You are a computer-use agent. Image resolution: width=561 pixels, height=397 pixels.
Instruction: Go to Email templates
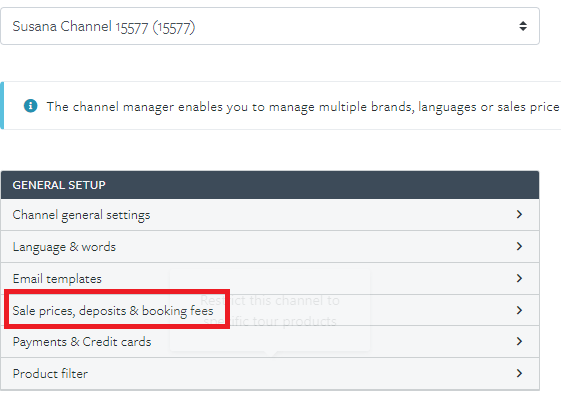pyautogui.click(x=270, y=278)
